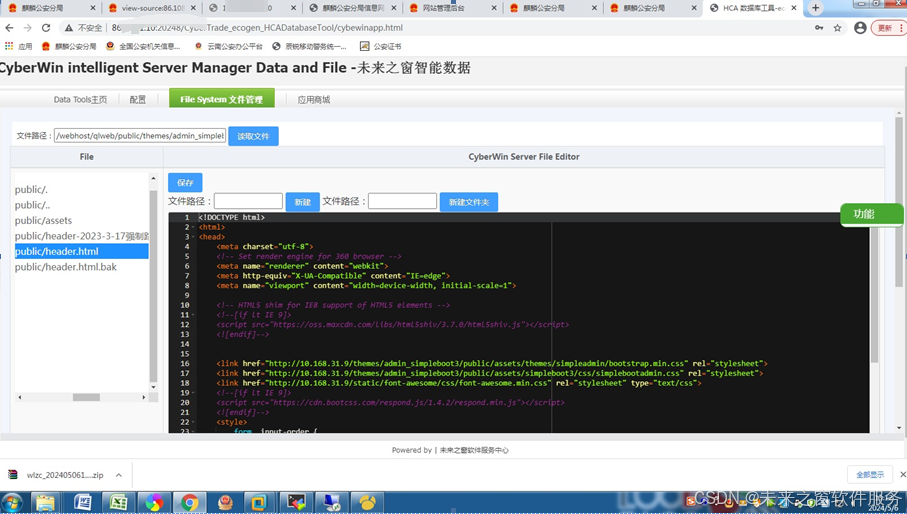
Task: Click the top 文件路径 path input
Action: (140, 136)
